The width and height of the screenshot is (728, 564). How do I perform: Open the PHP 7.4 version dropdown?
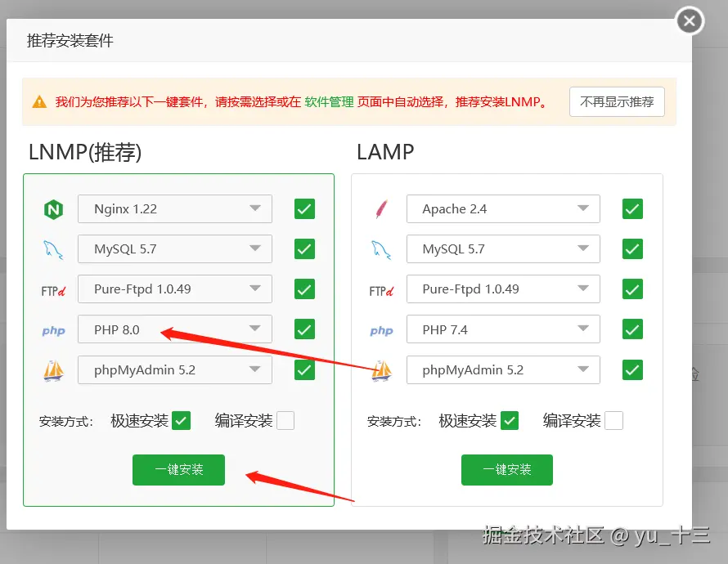503,329
